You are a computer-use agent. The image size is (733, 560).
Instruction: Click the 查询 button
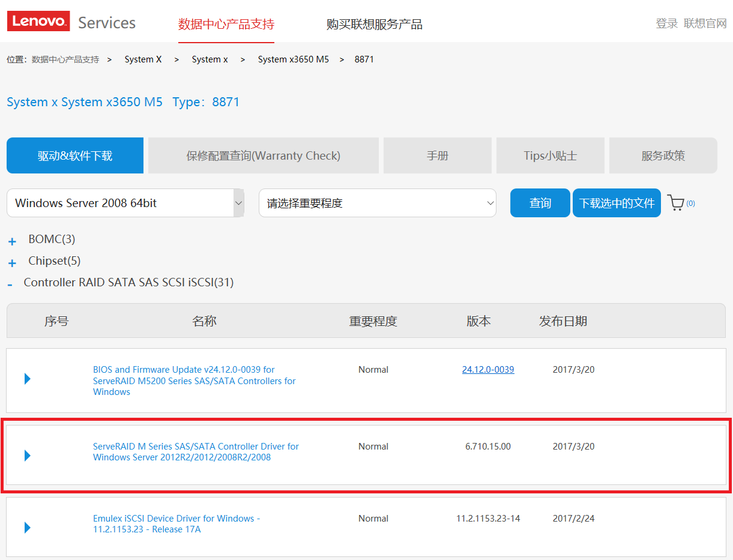(540, 203)
